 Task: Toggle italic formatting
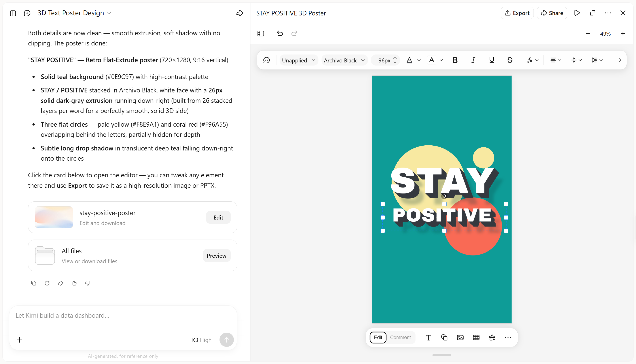pos(473,60)
